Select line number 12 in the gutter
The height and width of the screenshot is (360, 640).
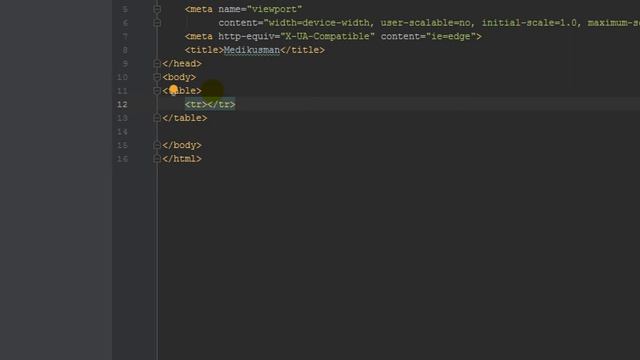coord(122,104)
